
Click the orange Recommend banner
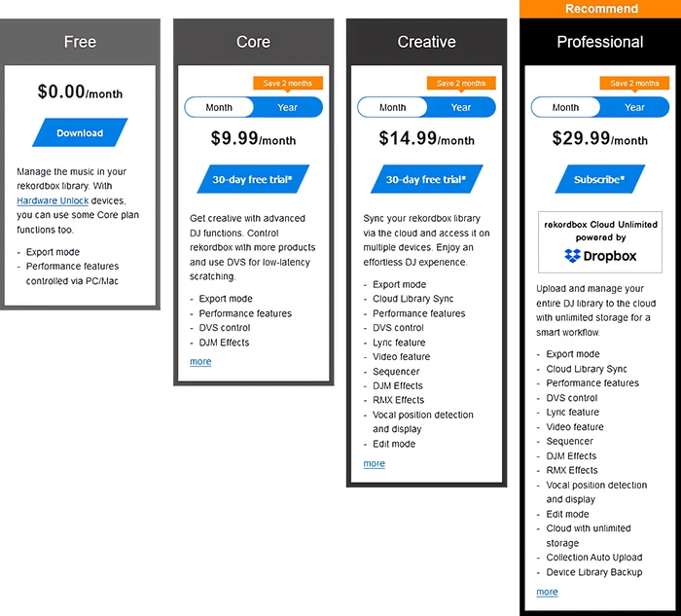coord(600,9)
